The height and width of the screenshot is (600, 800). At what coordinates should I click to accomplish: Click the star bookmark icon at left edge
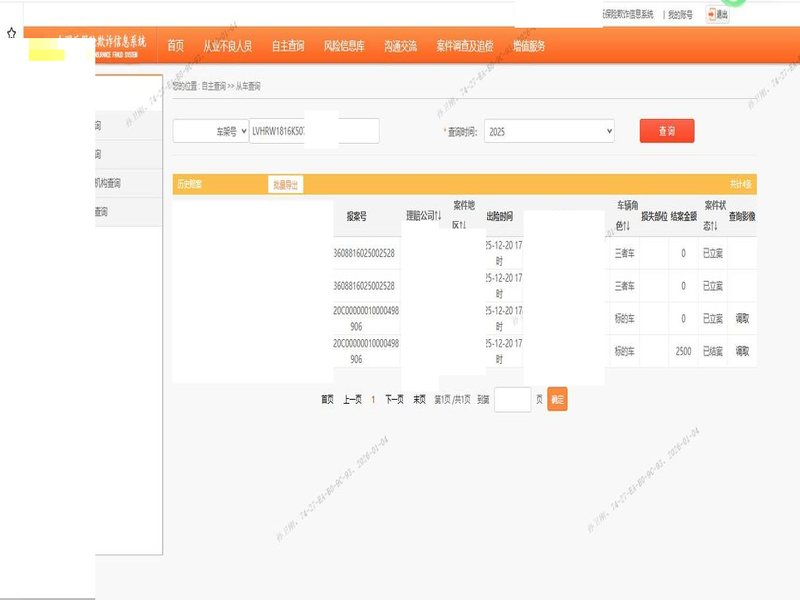pyautogui.click(x=11, y=33)
